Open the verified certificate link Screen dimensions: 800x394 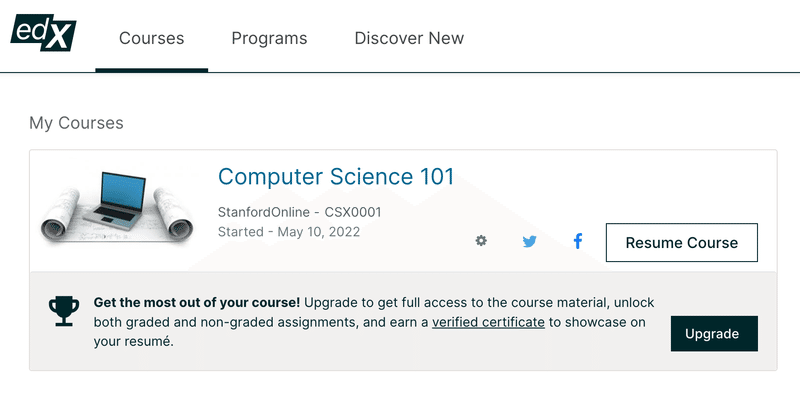pyautogui.click(x=488, y=323)
